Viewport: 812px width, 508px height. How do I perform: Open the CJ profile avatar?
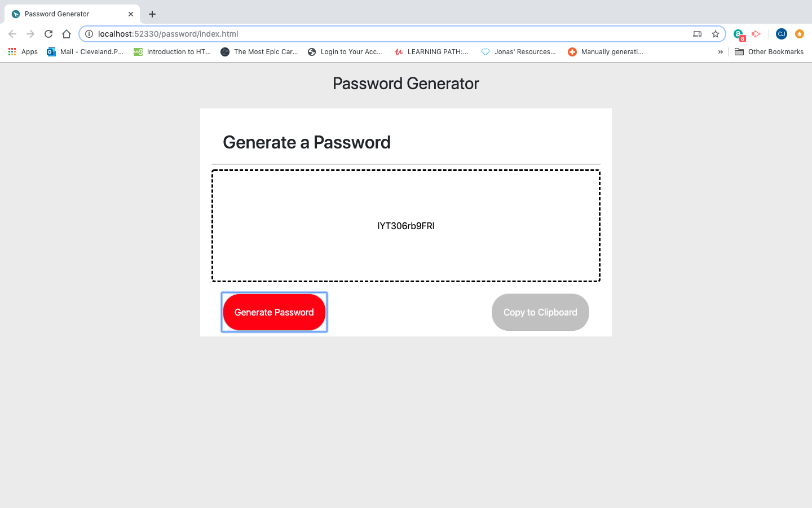(x=781, y=34)
